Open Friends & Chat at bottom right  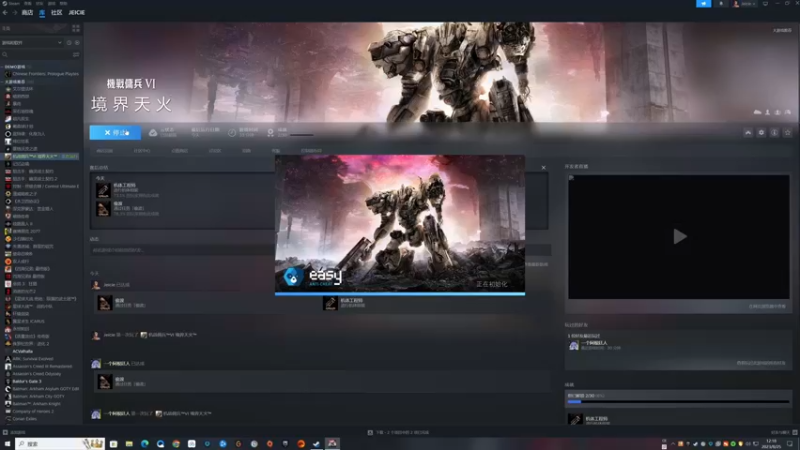784,433
